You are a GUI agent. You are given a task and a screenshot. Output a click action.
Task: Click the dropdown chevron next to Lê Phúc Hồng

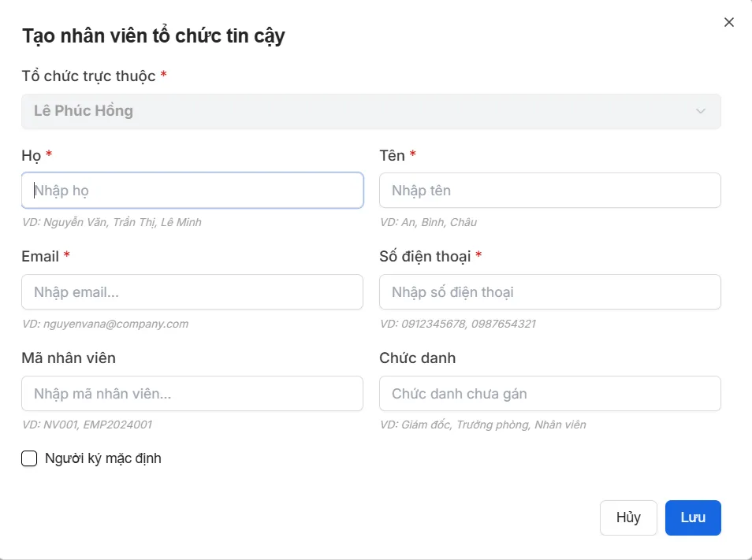pos(700,111)
